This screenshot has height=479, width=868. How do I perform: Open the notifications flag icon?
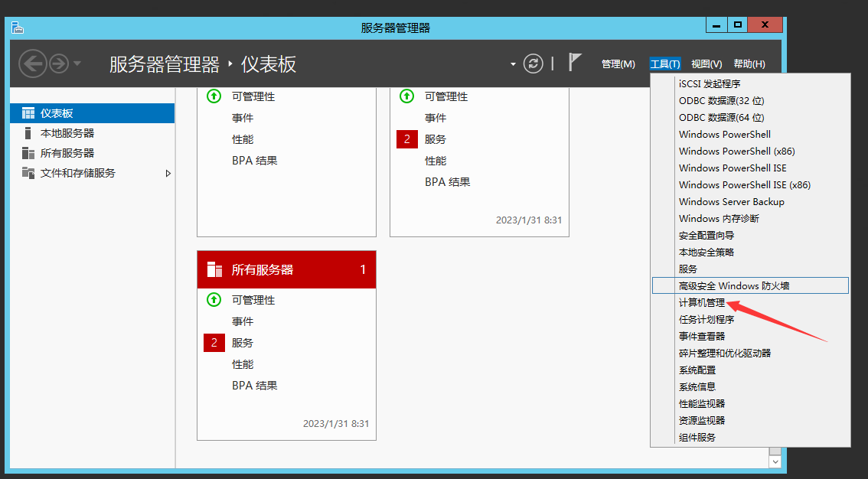(575, 63)
